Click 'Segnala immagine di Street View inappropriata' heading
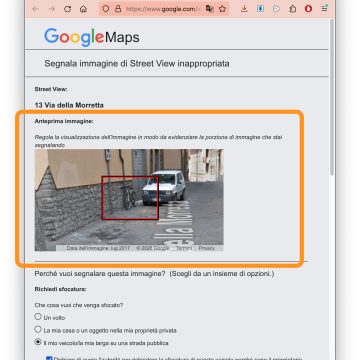360x360 pixels. click(137, 63)
